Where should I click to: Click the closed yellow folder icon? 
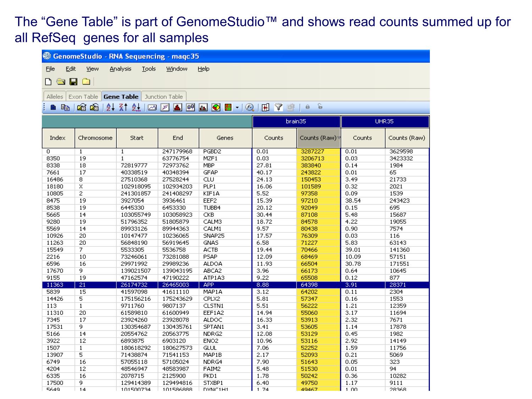pos(86,82)
